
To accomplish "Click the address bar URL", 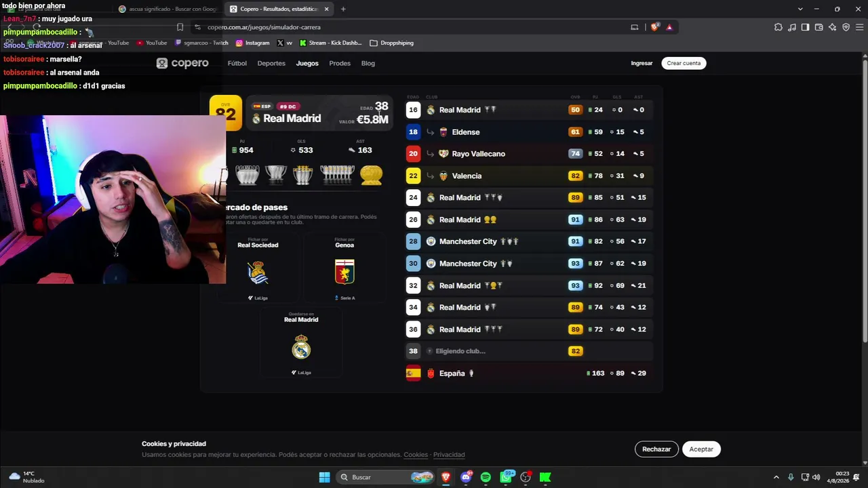I will [x=264, y=27].
